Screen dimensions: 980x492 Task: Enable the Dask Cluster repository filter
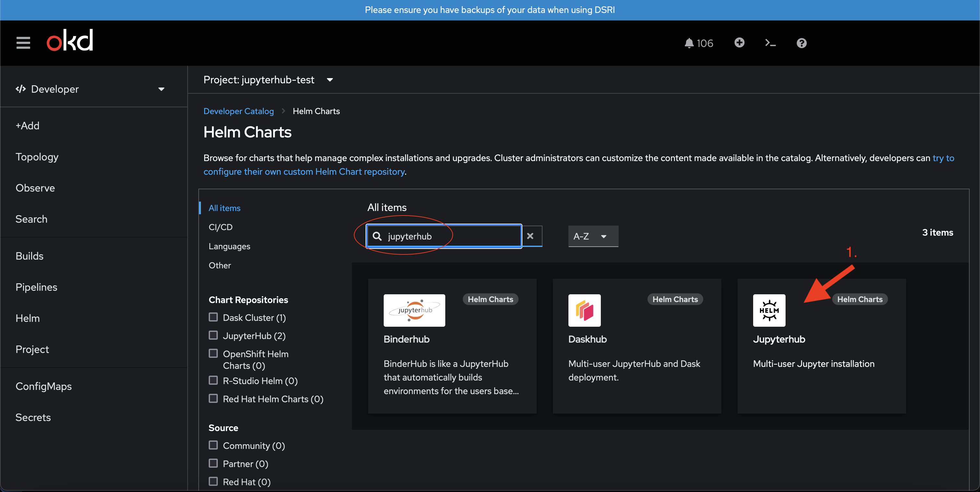[x=214, y=317]
